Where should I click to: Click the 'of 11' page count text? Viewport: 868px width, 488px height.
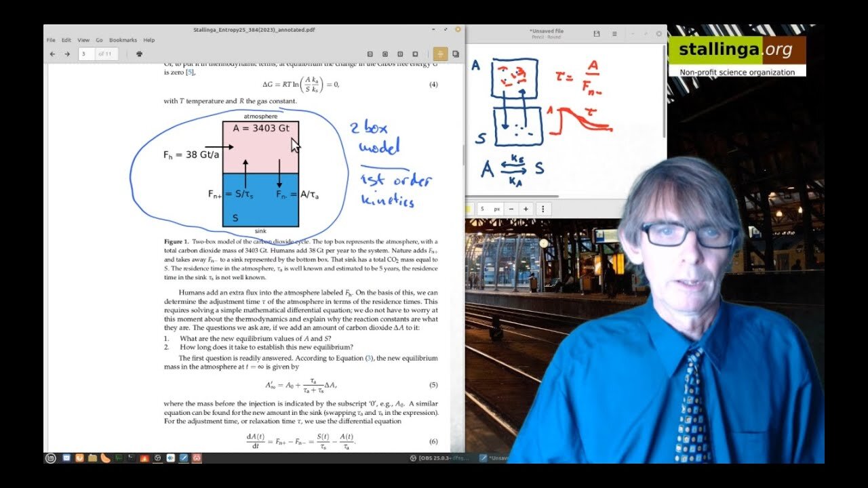coord(104,54)
